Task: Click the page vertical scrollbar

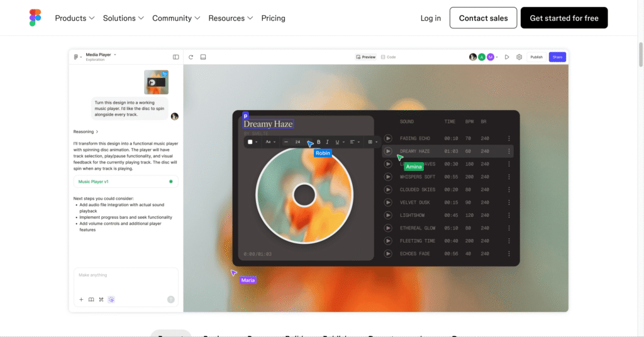Action: pos(641,54)
